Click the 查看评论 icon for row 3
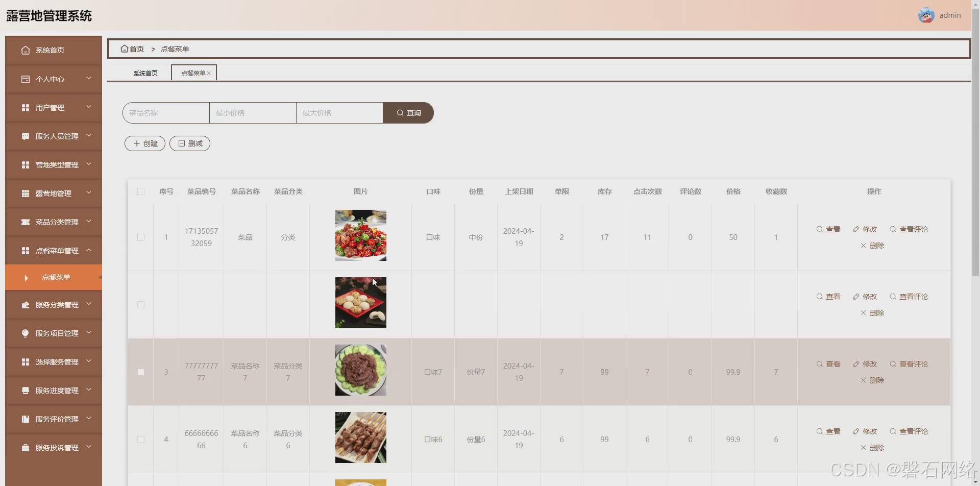This screenshot has width=980, height=486. pos(893,364)
